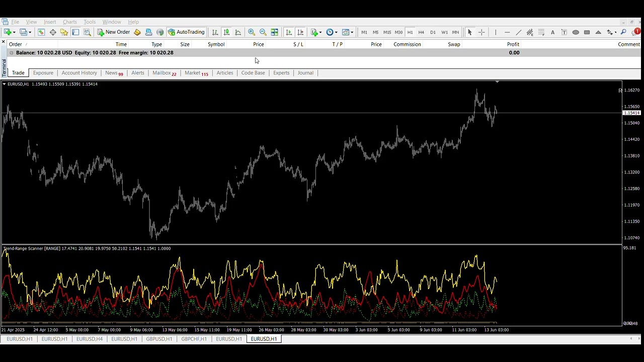Viewport: 644px width, 362px height.
Task: Open the new chart dropdown arrow
Action: [14, 32]
